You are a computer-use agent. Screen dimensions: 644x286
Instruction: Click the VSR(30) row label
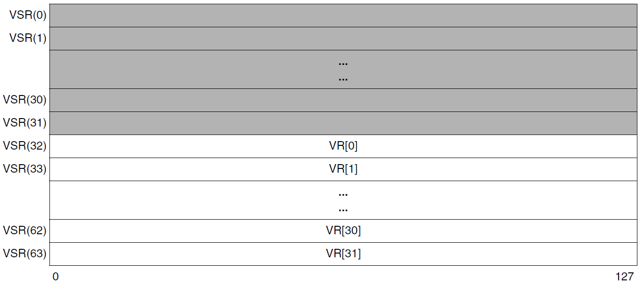pyautogui.click(x=25, y=100)
